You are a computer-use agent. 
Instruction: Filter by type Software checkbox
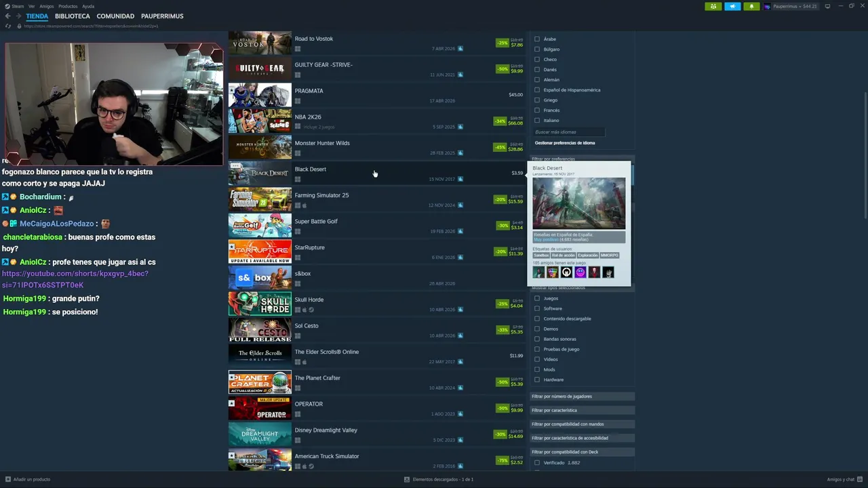click(537, 308)
